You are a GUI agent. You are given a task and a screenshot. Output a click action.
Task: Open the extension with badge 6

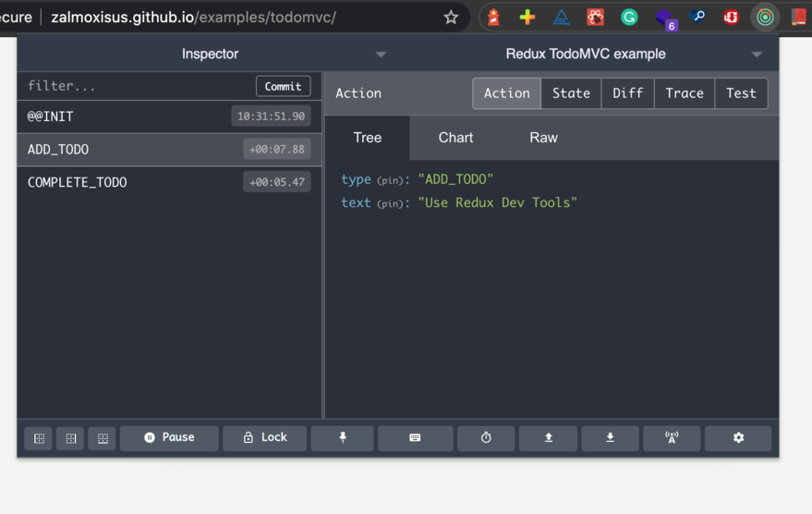[x=664, y=18]
